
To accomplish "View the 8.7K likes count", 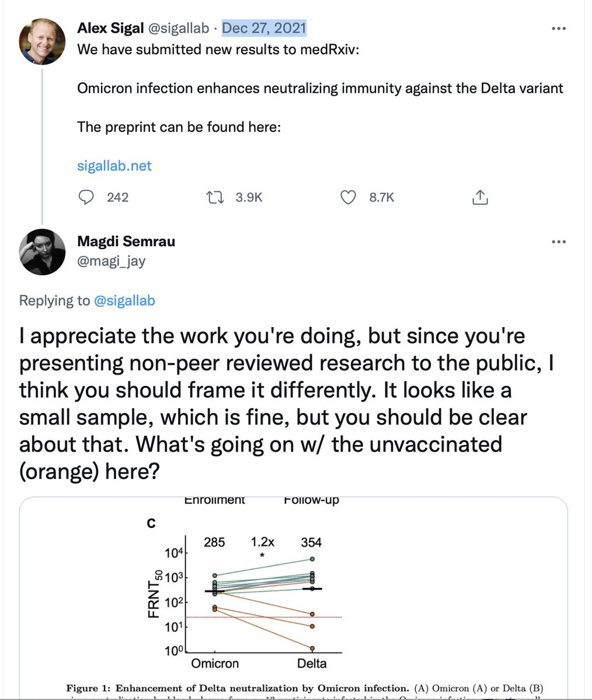I will click(x=382, y=198).
